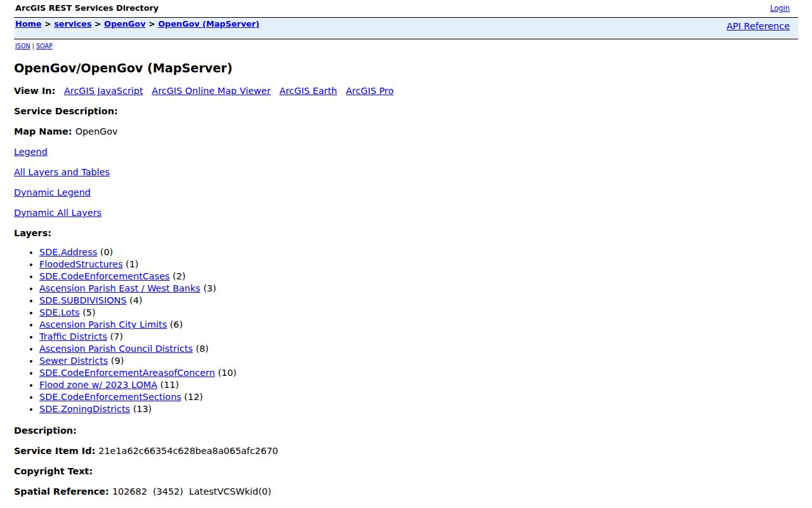
Task: Open the Login link
Action: pos(780,8)
